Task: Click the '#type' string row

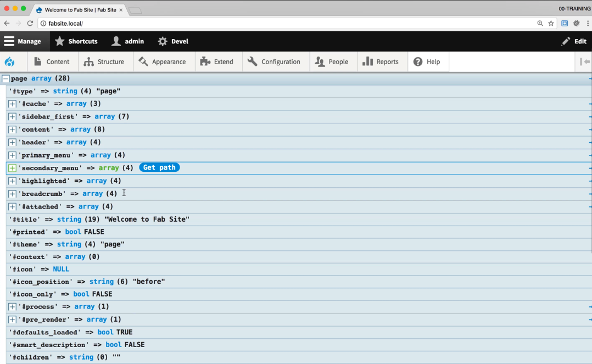Action: 299,91
